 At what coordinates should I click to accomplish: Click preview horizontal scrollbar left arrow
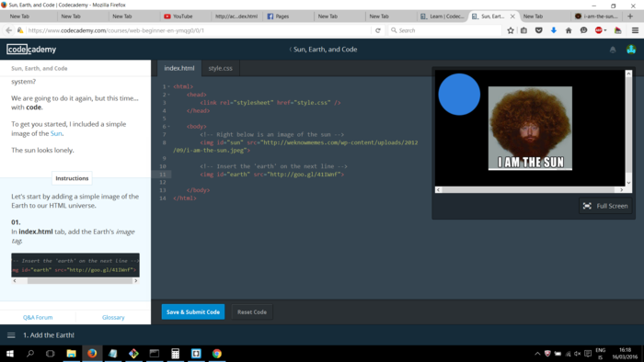(x=438, y=189)
